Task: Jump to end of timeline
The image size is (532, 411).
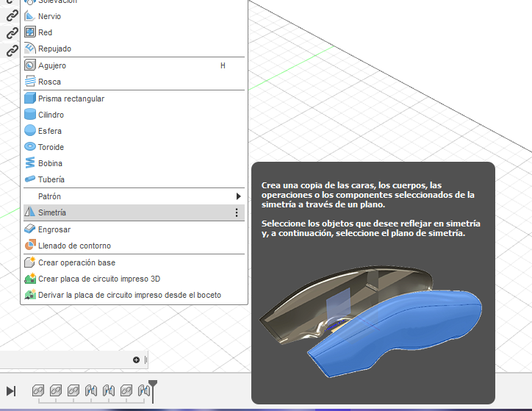Action: tap(11, 391)
